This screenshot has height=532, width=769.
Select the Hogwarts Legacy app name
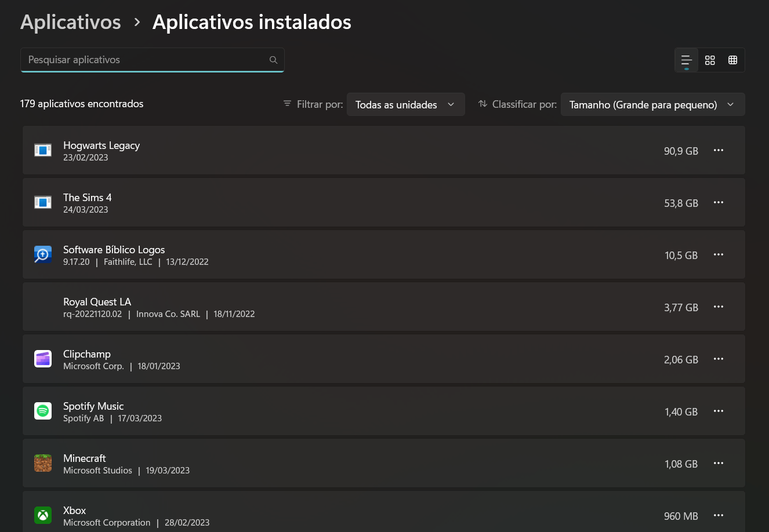click(101, 145)
